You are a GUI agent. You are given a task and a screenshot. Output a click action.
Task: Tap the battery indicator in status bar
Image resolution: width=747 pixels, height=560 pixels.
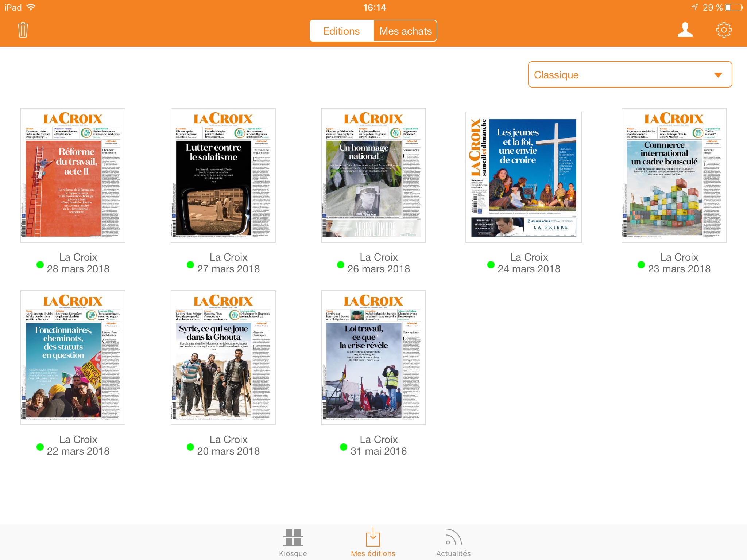(x=734, y=8)
